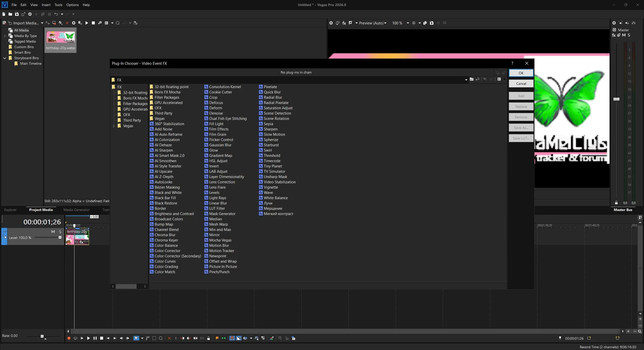Click the Stop button in the transport bar
The width and height of the screenshot is (644, 350).
coord(102,338)
